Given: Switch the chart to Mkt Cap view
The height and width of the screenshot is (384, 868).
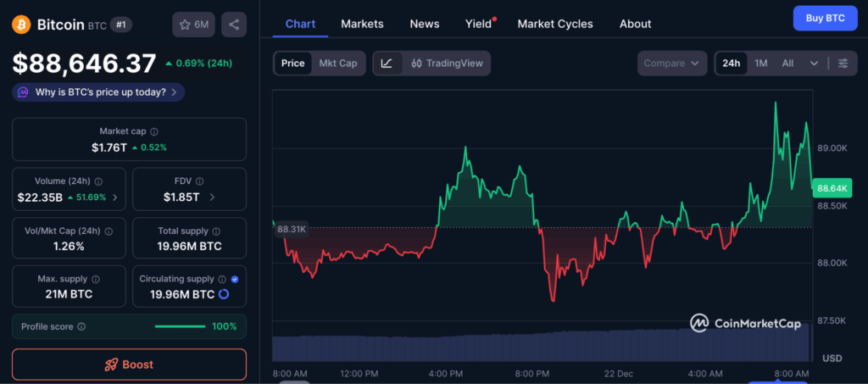Looking at the screenshot, I should (x=337, y=64).
